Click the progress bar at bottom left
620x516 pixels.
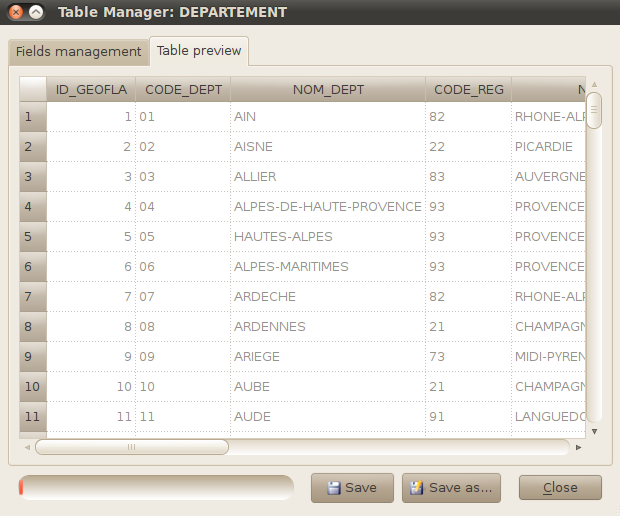[156, 488]
